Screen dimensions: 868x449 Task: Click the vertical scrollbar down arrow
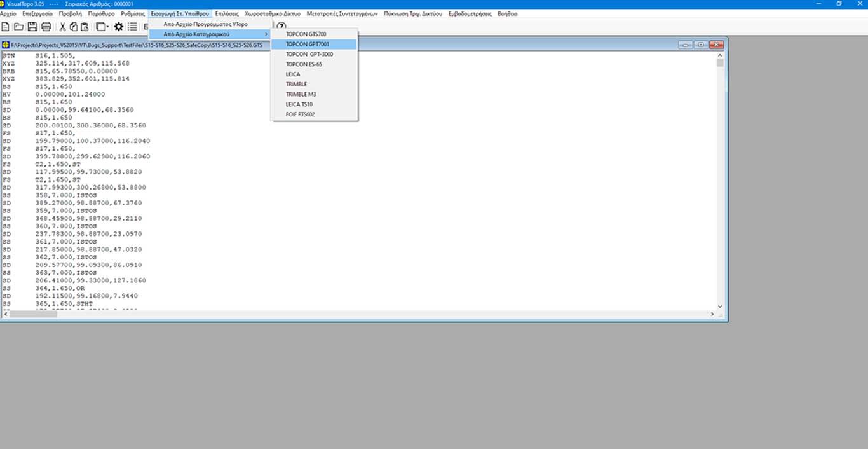click(720, 307)
